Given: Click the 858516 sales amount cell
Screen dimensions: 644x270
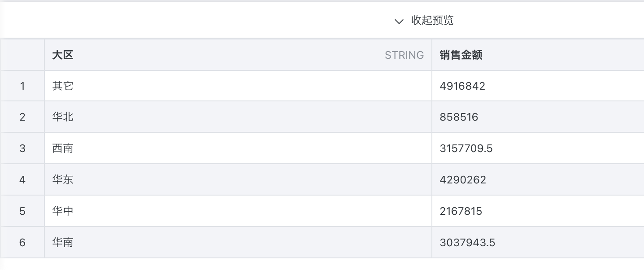Looking at the screenshot, I should coord(459,117).
